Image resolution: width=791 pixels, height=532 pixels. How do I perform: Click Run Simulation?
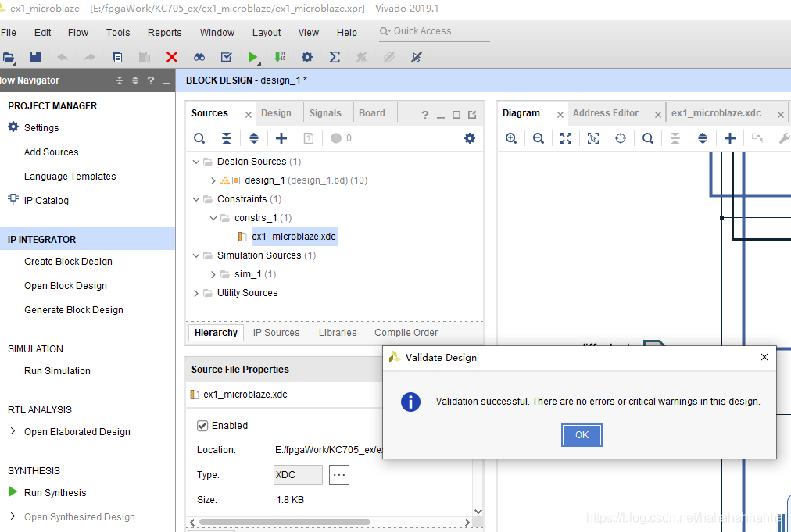[57, 371]
